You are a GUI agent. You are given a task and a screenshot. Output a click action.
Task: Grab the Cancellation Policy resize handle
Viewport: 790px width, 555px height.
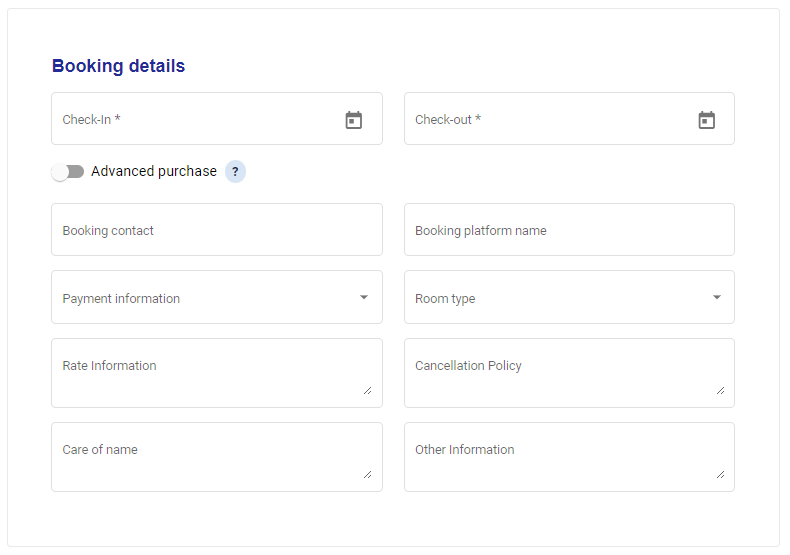tap(720, 391)
